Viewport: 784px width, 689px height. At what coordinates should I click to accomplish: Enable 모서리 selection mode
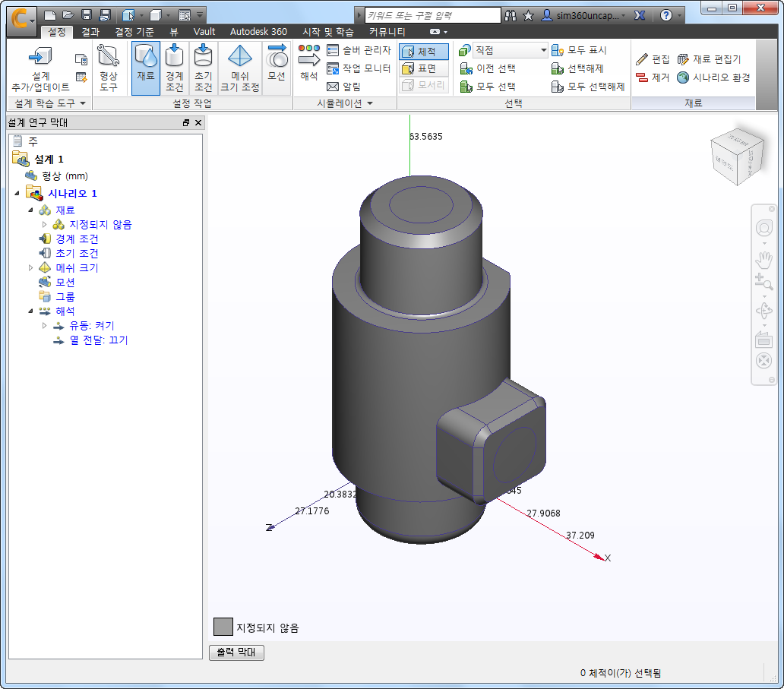point(423,85)
